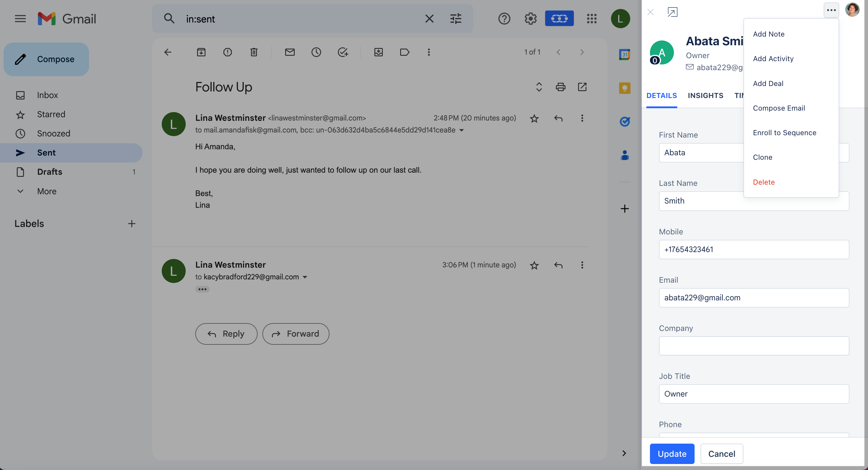The image size is (868, 470).
Task: Switch to the INSIGHTS tab
Action: pyautogui.click(x=705, y=95)
